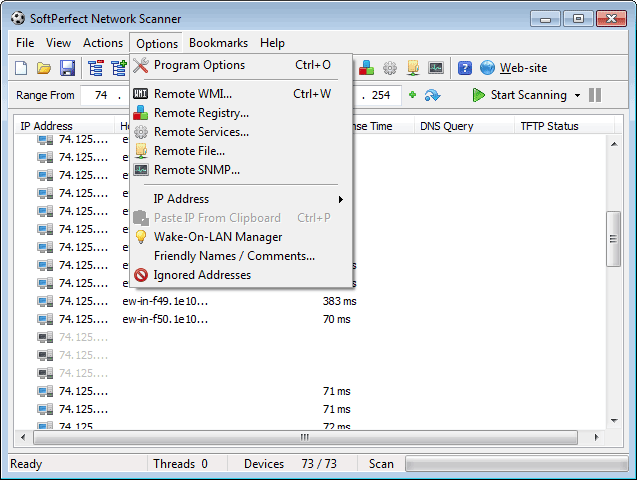Click the Wake-On-LAN light bulb icon
637x480 pixels.
point(141,237)
